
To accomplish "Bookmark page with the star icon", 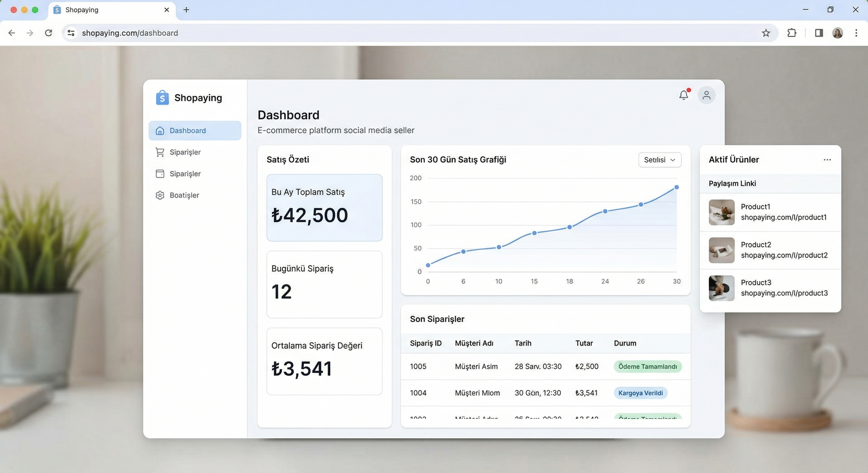I will tap(766, 33).
